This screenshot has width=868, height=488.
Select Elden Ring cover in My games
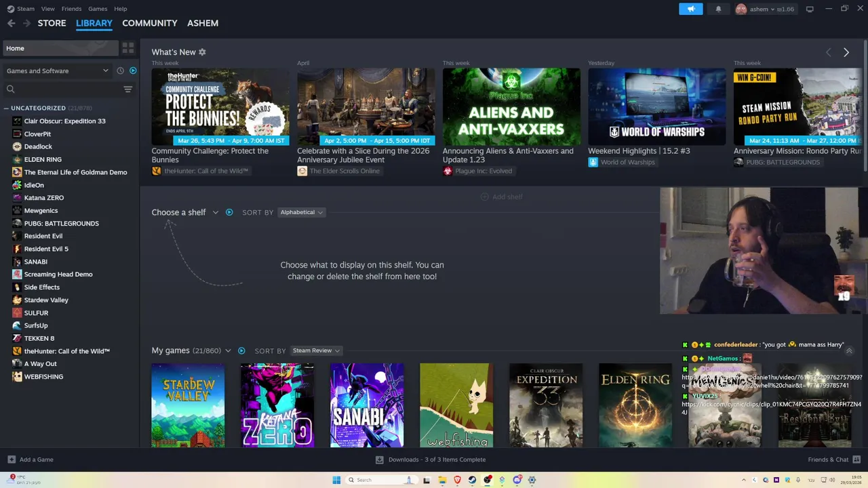tap(635, 405)
